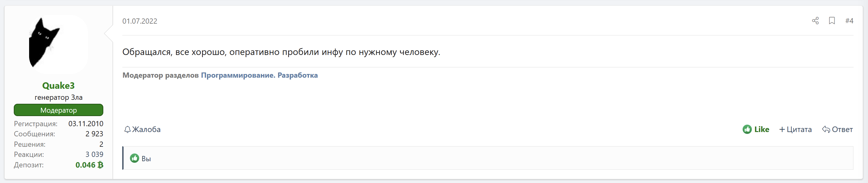Click the Решения count of 2
868x183 pixels.
click(x=101, y=144)
